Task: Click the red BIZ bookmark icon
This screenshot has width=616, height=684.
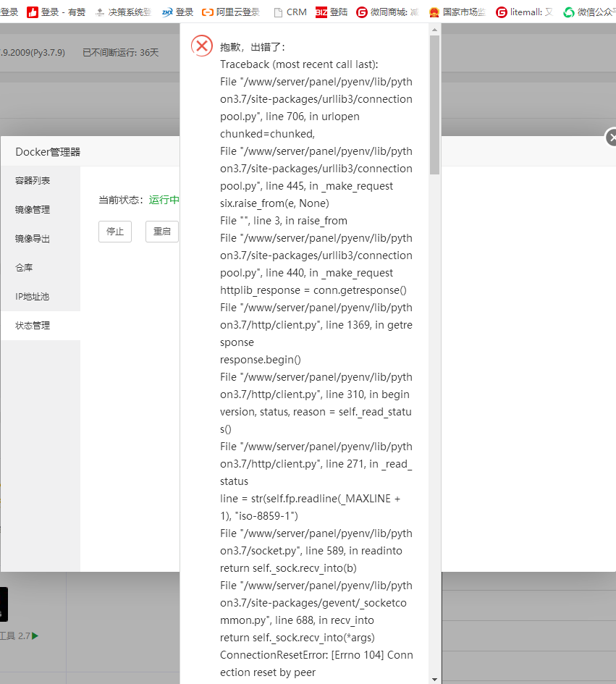Action: [x=321, y=12]
